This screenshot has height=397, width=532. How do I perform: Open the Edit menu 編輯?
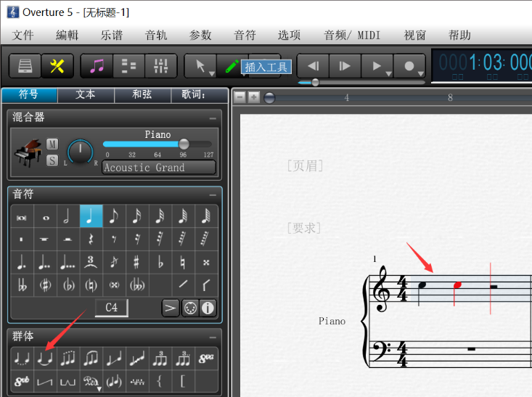coord(67,35)
